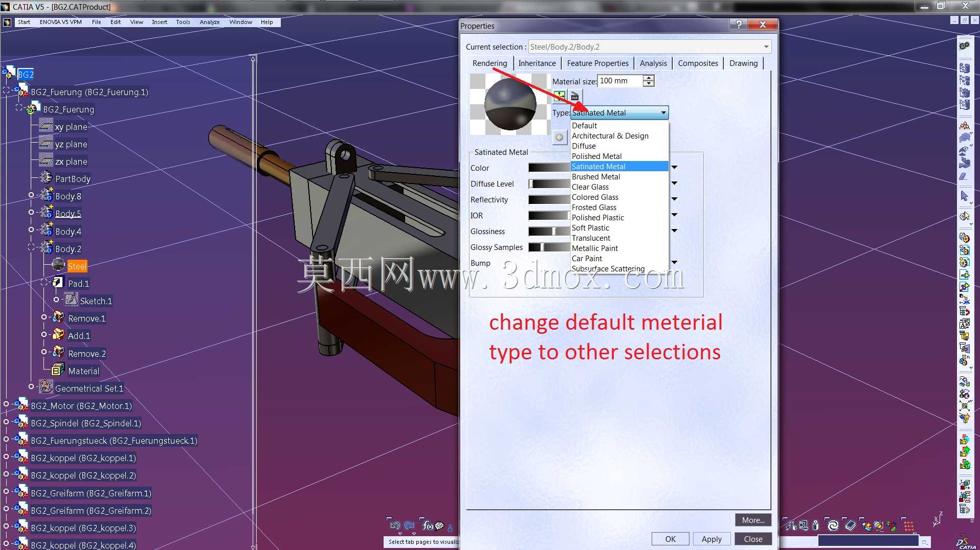The height and width of the screenshot is (550, 980).
Task: Open the Tools menu
Action: [183, 22]
